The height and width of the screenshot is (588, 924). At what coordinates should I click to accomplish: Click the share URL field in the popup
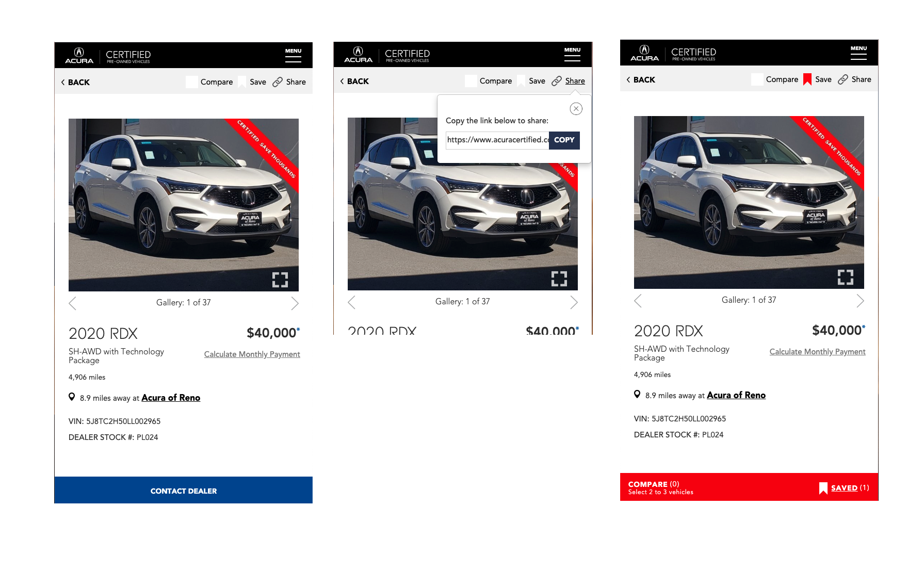click(497, 140)
